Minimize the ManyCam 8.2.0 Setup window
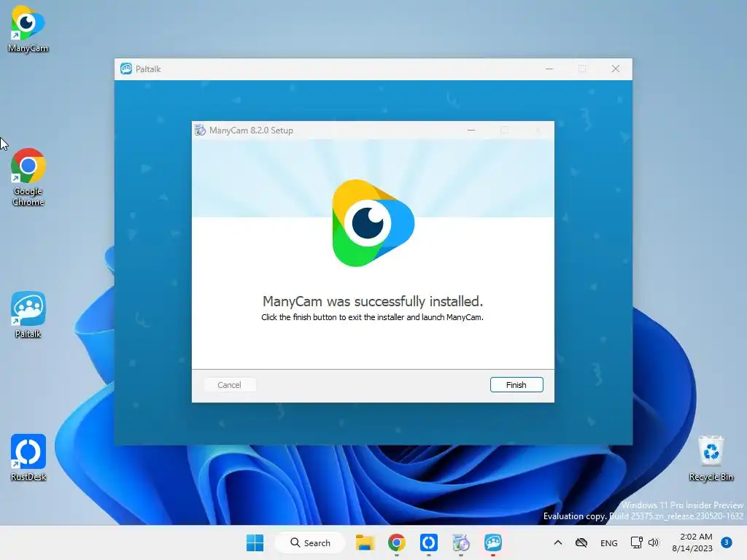 coord(471,130)
